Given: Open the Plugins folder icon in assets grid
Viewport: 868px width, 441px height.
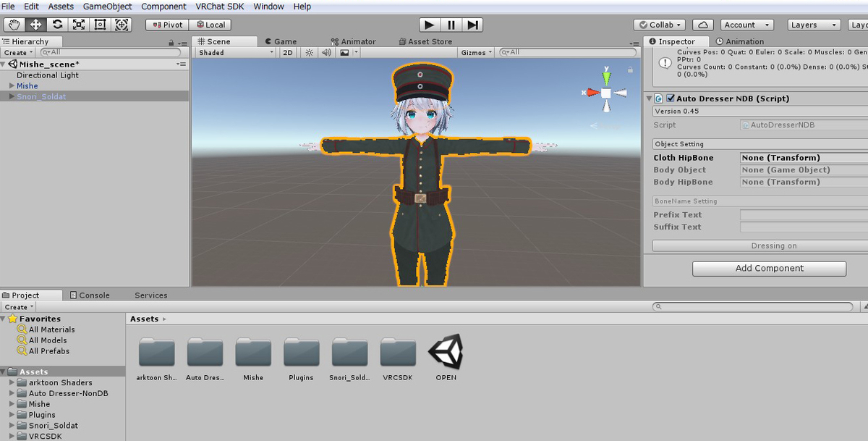Looking at the screenshot, I should pos(302,353).
